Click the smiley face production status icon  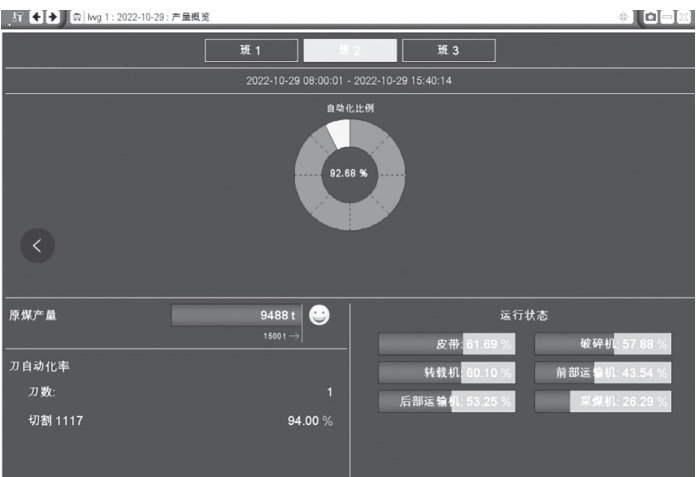point(319,315)
